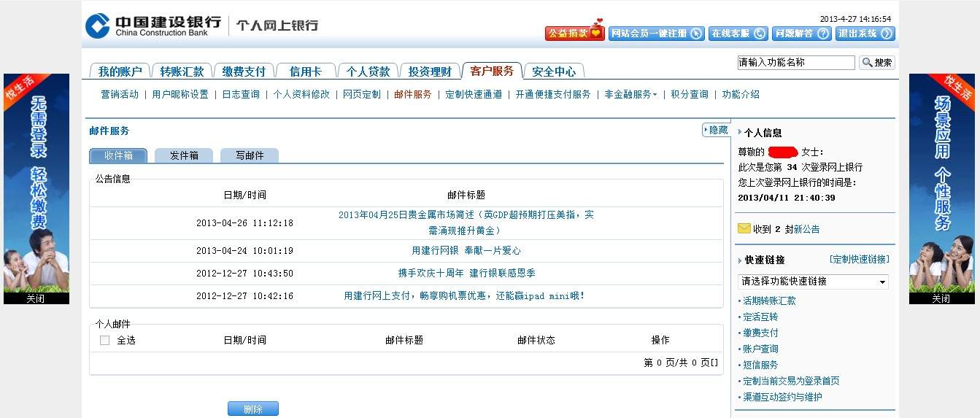Switch to the 缴费支付 tab
This screenshot has width=980, height=418.
pyautogui.click(x=244, y=71)
